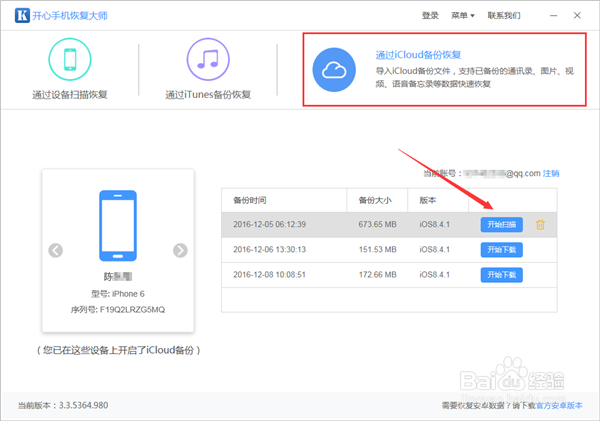600x421 pixels.
Task: Click iOS8.4.1 in the 2016-12-08 row
Action: click(x=434, y=275)
